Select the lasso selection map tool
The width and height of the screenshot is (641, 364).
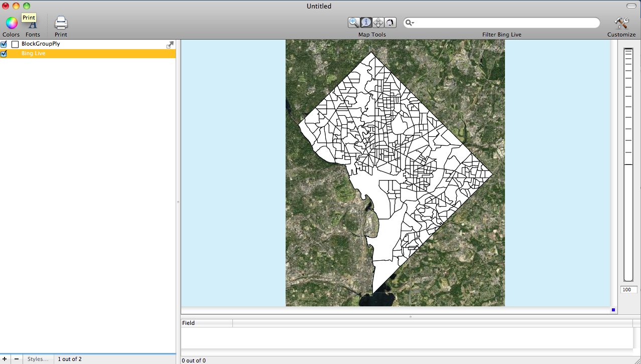(390, 23)
